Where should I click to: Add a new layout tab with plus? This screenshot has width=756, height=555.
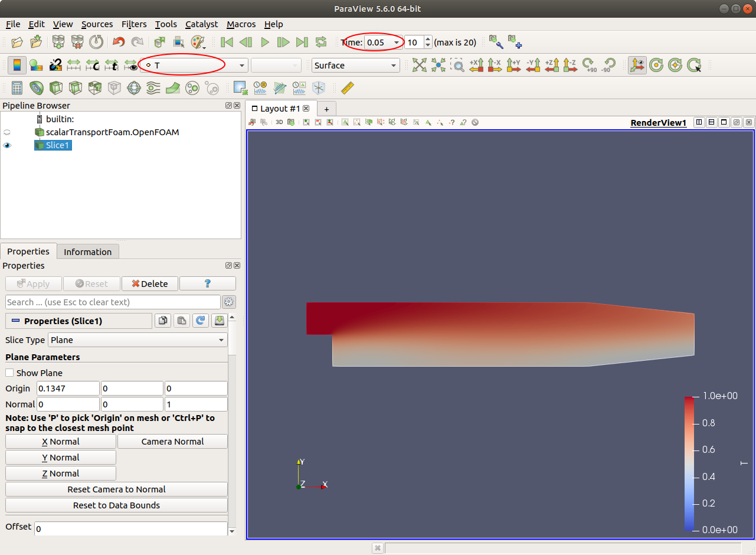click(326, 109)
